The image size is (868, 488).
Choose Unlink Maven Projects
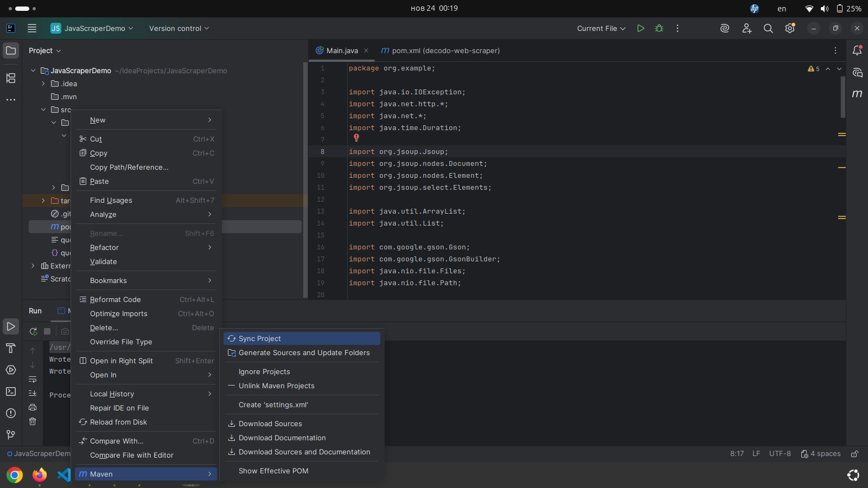tap(302, 386)
